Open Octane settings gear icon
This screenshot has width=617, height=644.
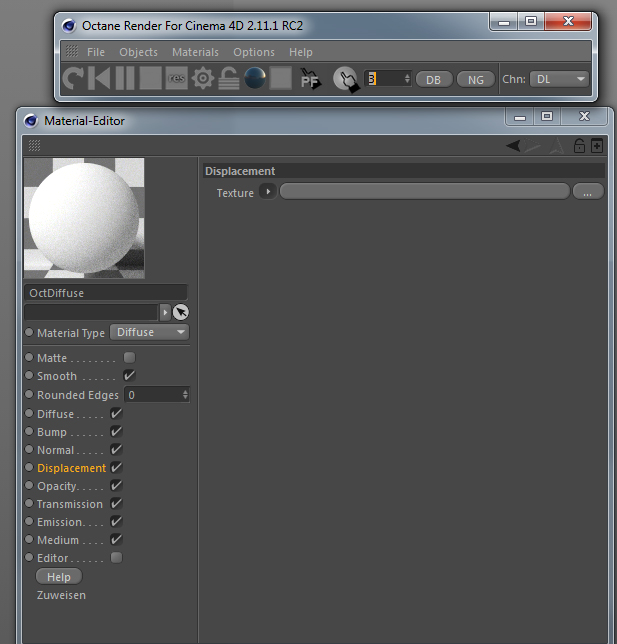click(x=203, y=78)
